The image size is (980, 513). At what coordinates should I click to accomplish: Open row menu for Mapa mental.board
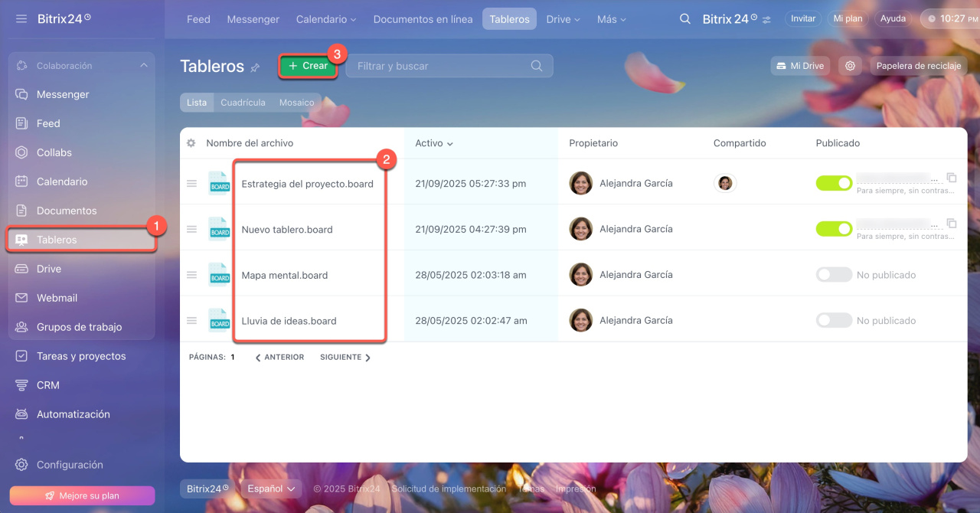click(191, 275)
